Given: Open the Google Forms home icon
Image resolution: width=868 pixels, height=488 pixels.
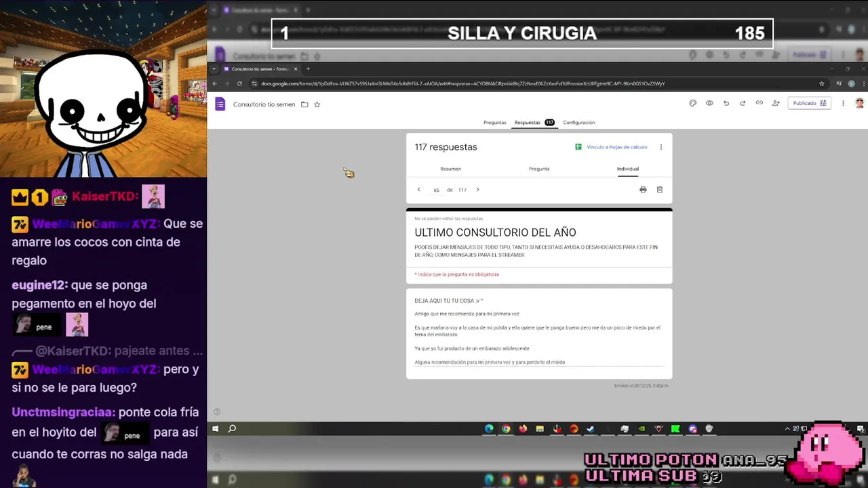Looking at the screenshot, I should point(220,104).
